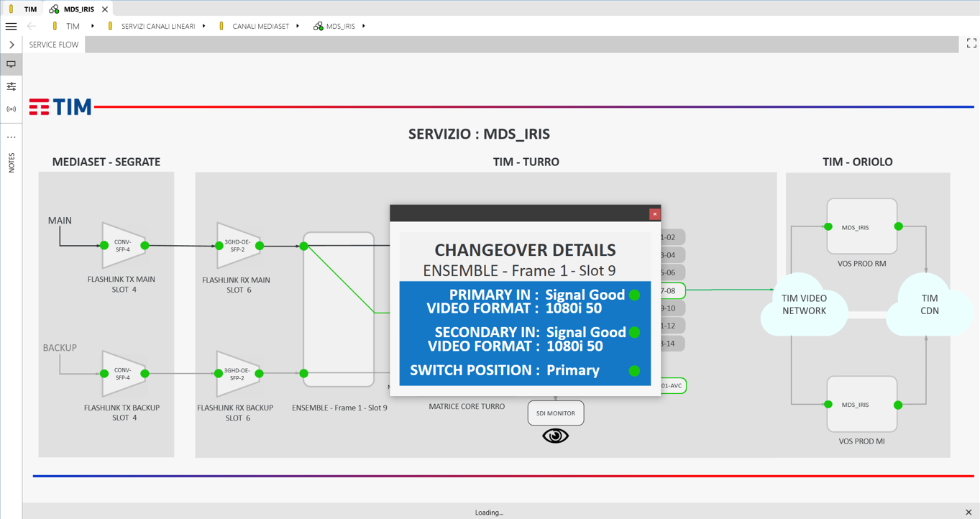The image size is (980, 519).
Task: Click the green-outlined 7-08 output pill
Action: coord(673,290)
